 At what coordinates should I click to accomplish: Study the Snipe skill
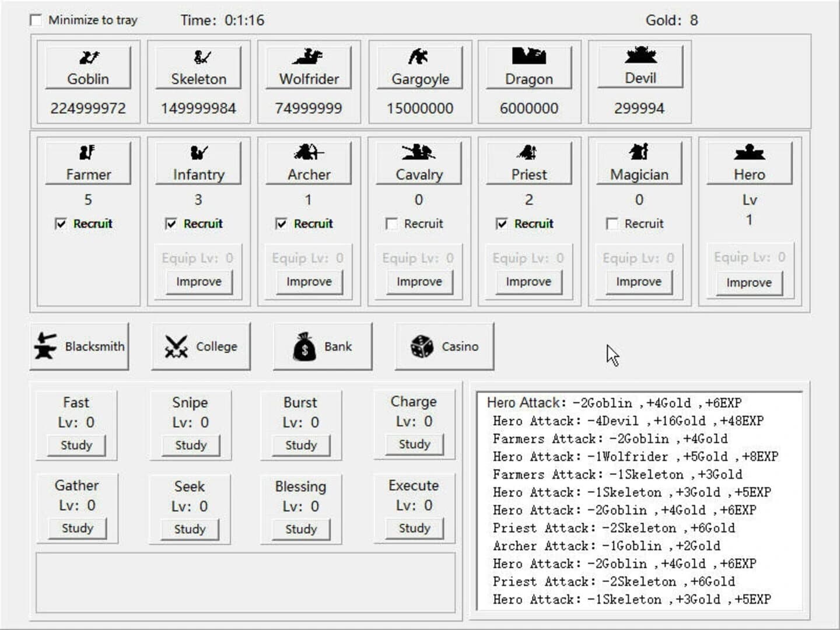click(x=189, y=444)
